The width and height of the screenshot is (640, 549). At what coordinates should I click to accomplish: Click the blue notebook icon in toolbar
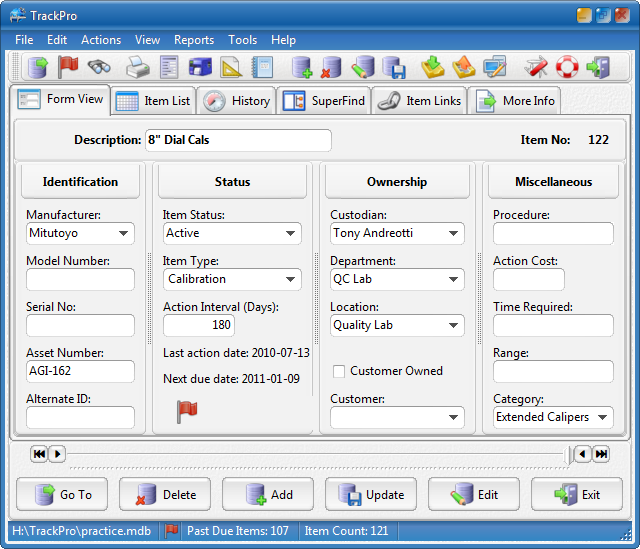(x=262, y=67)
